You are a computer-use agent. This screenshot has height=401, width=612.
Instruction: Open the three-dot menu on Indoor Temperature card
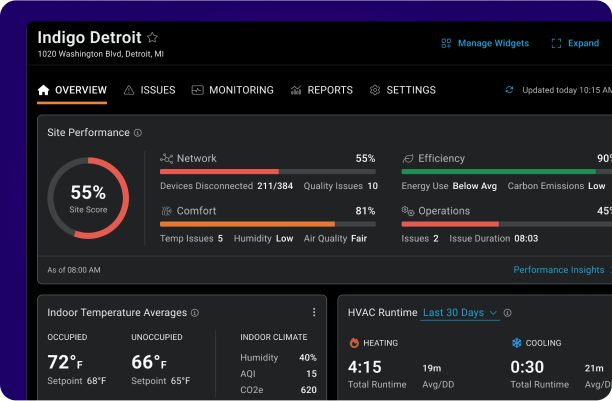(314, 313)
